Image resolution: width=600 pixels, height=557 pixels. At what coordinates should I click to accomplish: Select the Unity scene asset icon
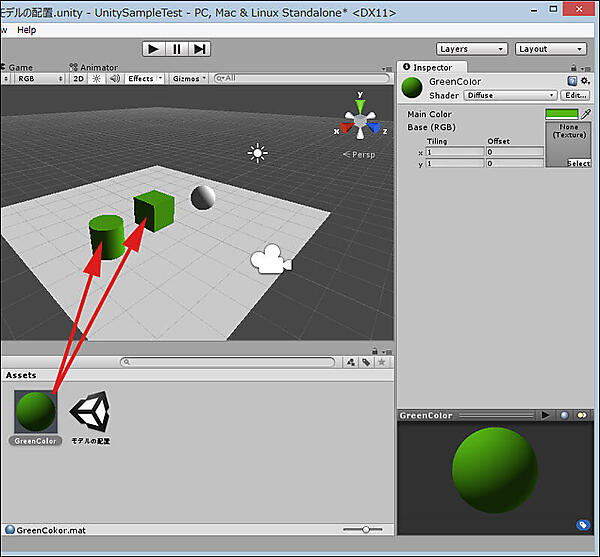pyautogui.click(x=89, y=412)
